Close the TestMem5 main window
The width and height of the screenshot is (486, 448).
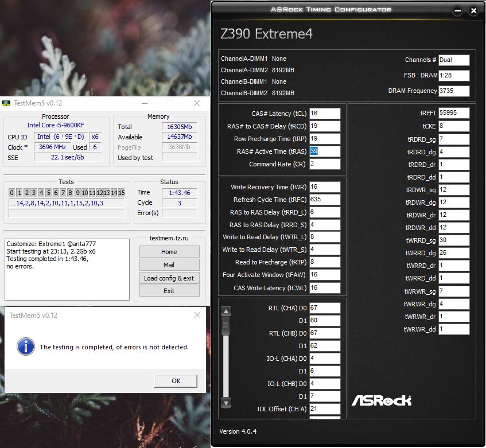197,103
